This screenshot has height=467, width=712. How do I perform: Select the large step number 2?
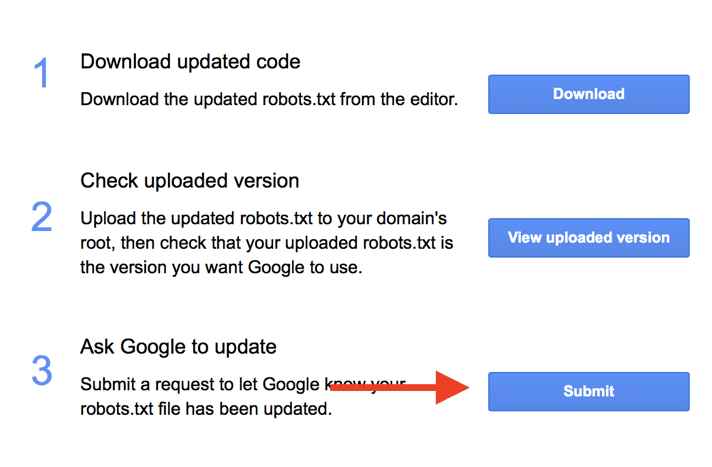(41, 218)
